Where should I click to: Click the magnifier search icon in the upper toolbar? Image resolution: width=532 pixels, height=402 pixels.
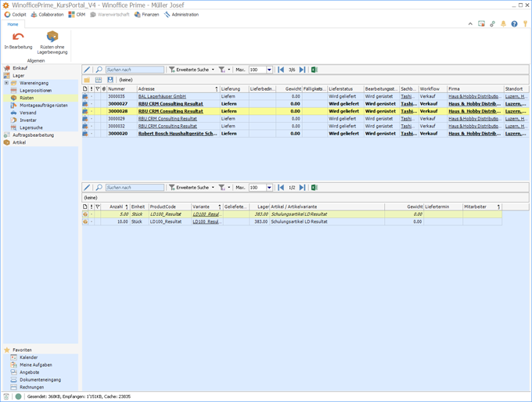click(99, 70)
